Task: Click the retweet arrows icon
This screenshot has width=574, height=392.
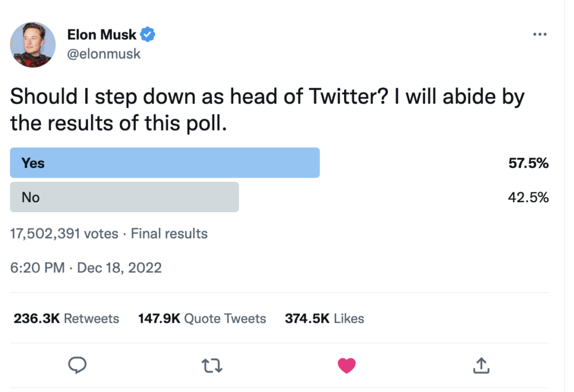Action: coord(212,366)
